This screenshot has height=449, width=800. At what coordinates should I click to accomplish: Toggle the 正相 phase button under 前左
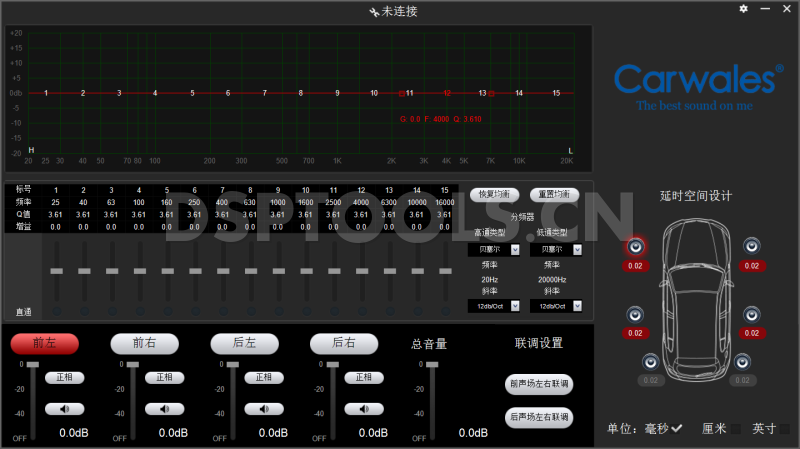64,378
